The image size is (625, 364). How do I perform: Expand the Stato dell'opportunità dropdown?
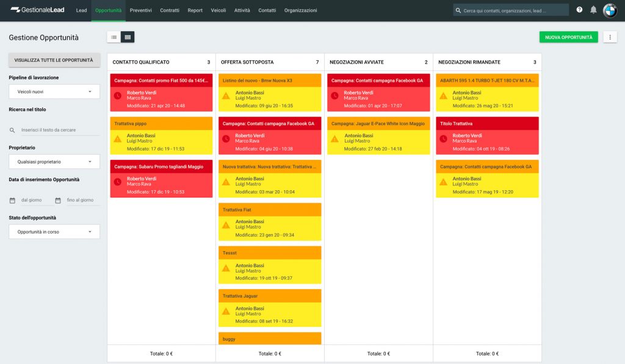click(x=54, y=232)
